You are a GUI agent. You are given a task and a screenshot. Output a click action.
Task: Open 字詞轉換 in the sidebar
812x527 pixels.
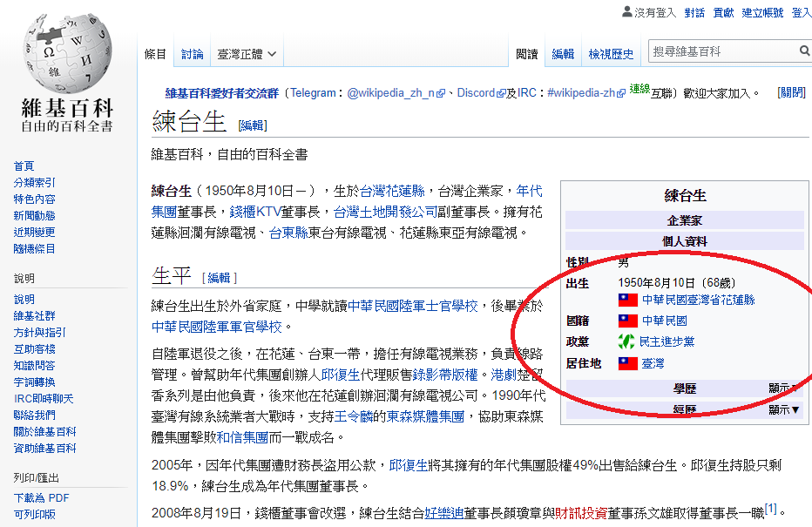coord(34,382)
